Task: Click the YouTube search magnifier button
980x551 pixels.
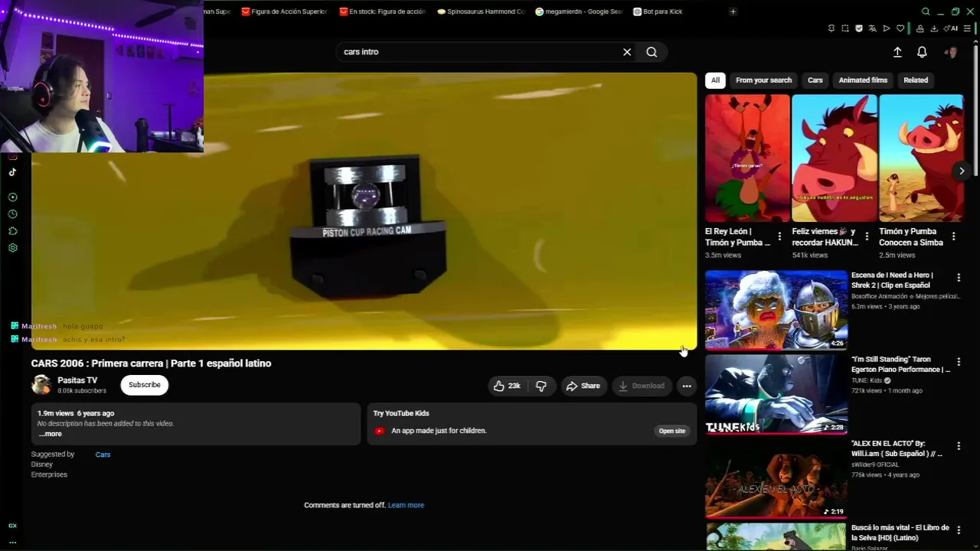Action: point(652,52)
